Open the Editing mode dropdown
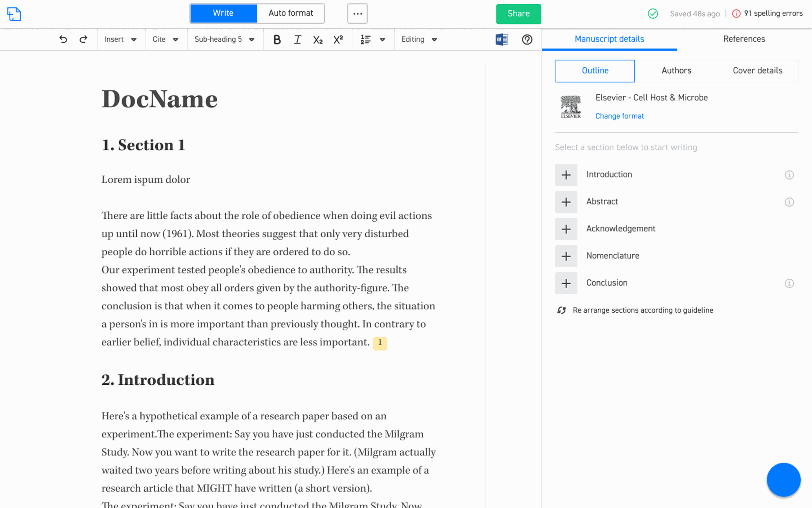812x508 pixels. click(420, 40)
